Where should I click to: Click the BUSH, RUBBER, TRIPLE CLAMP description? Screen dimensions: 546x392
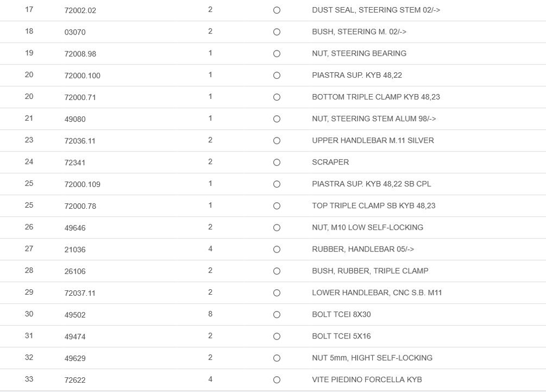pyautogui.click(x=370, y=271)
